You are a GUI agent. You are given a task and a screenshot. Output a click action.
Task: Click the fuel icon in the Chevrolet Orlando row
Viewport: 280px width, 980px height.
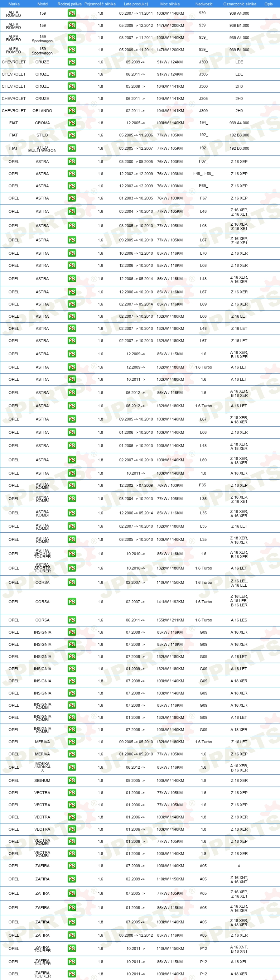click(72, 111)
